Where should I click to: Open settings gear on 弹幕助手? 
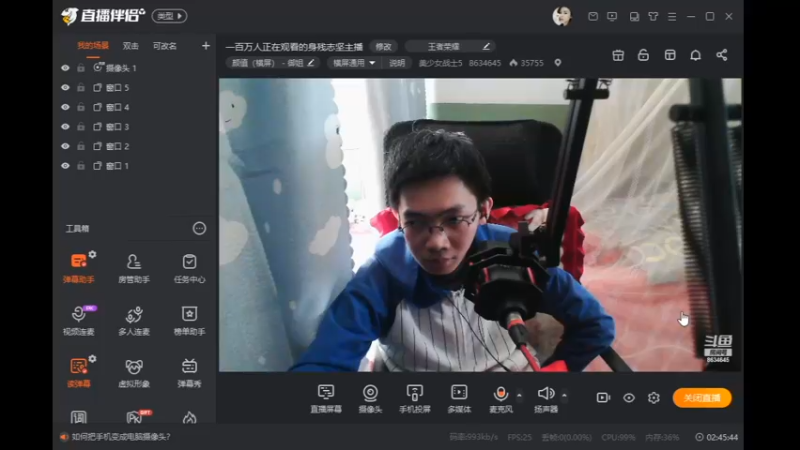point(92,254)
